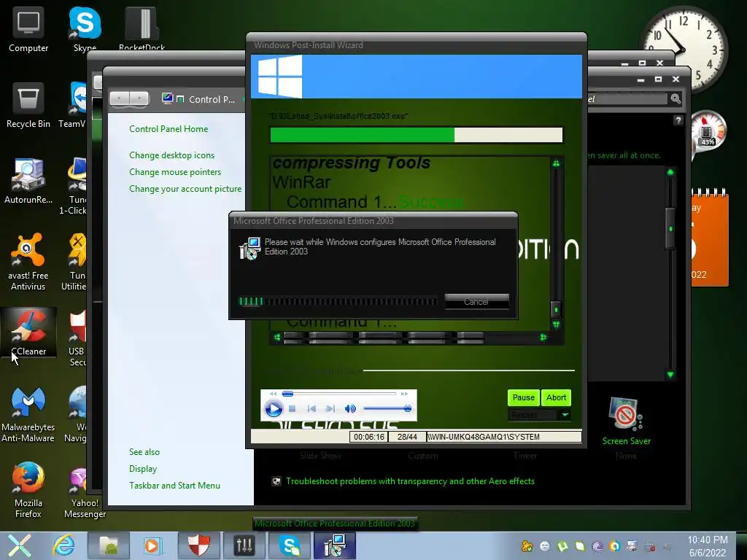747x560 pixels.
Task: Open avast! Free Antivirus shortcut
Action: [x=28, y=262]
